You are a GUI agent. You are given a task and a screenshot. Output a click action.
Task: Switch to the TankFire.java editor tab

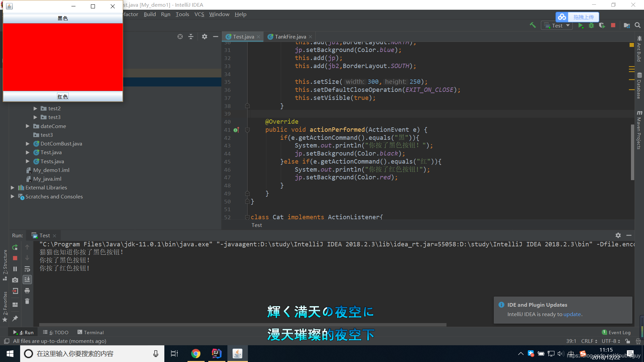click(290, 37)
